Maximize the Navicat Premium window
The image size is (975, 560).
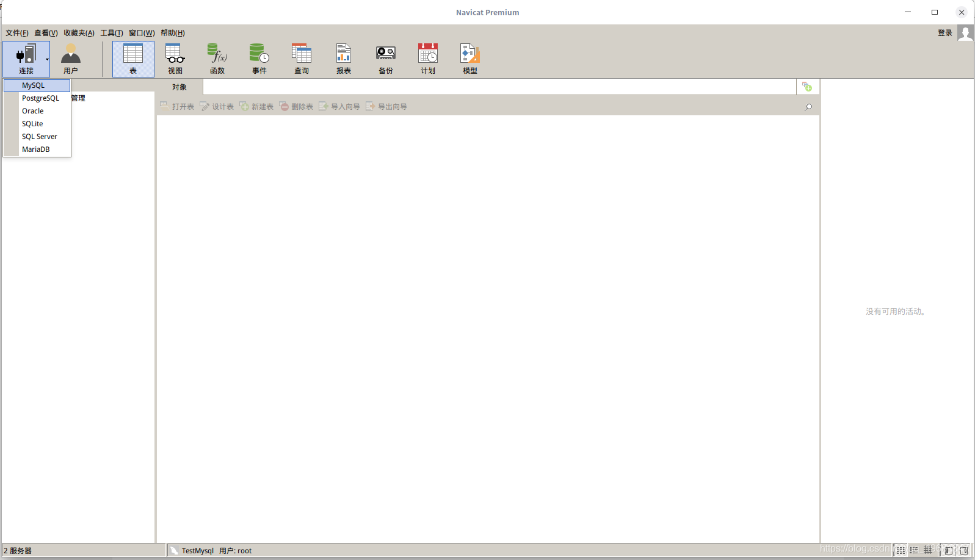(x=935, y=12)
